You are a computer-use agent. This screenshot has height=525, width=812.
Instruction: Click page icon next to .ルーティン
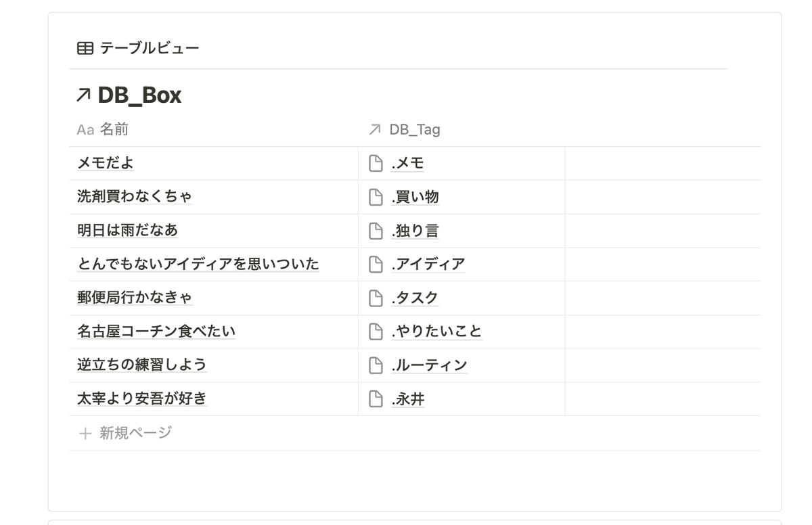[x=376, y=365]
